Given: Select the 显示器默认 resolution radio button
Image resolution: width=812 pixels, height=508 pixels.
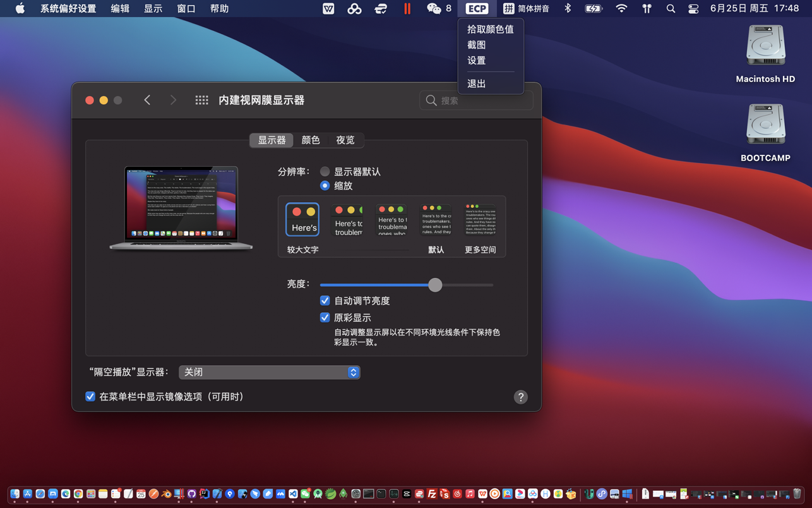Looking at the screenshot, I should tap(325, 172).
